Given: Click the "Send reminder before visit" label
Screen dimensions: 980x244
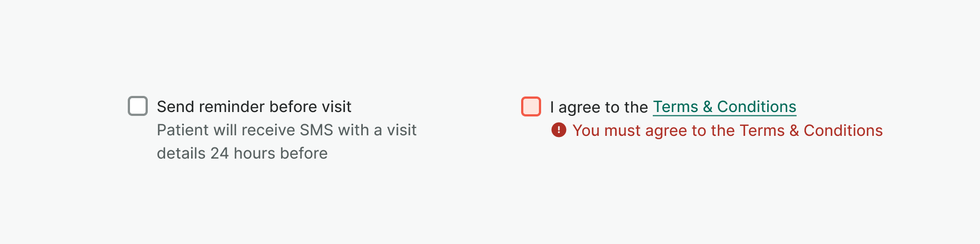Looking at the screenshot, I should [x=254, y=106].
